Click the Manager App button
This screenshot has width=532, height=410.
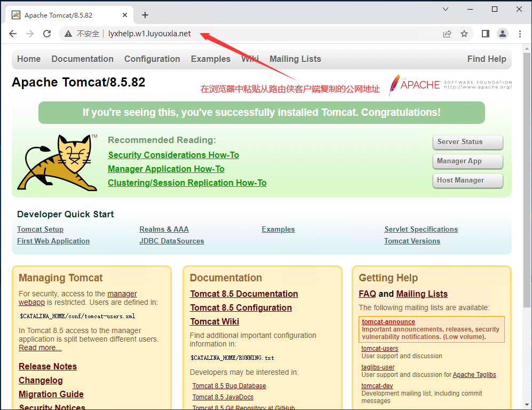[467, 161]
